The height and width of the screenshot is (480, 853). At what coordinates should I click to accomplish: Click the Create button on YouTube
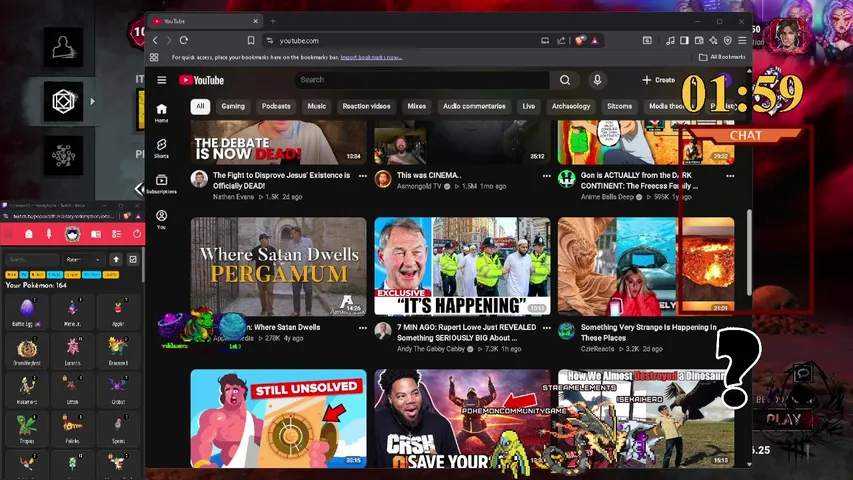click(658, 80)
